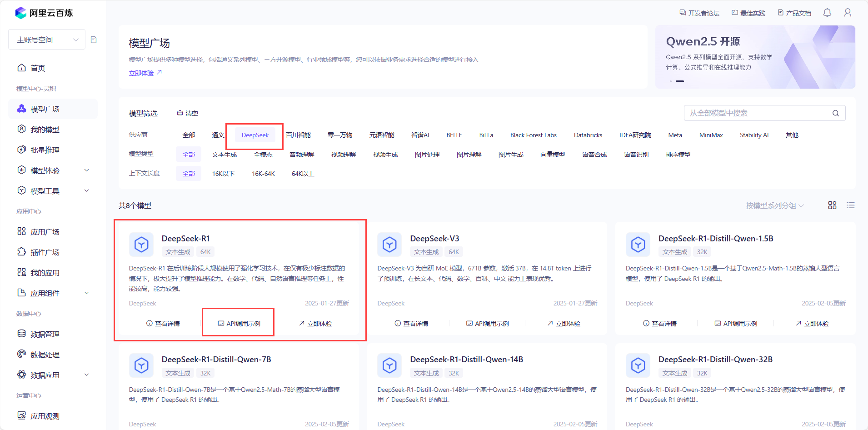Screen dimensions: 868x430
Task: Click the DeepSeek-R1 model cube icon
Action: pos(141,245)
